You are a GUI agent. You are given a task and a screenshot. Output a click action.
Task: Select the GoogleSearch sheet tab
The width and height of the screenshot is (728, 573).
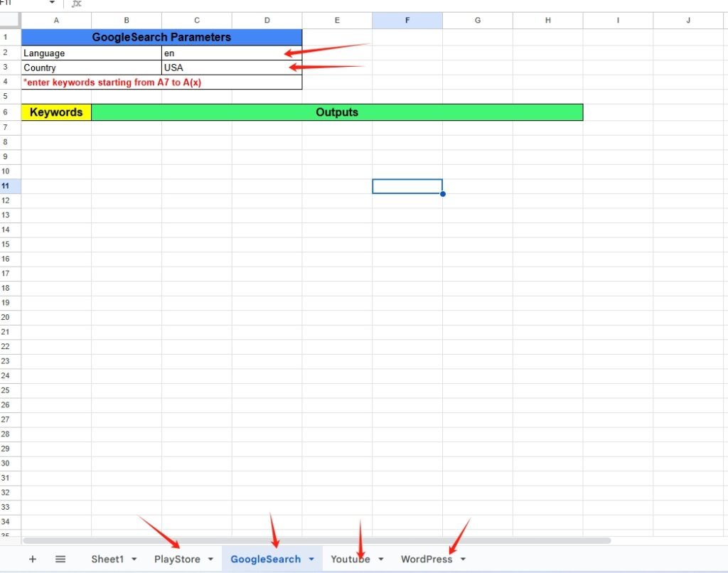[x=266, y=559]
